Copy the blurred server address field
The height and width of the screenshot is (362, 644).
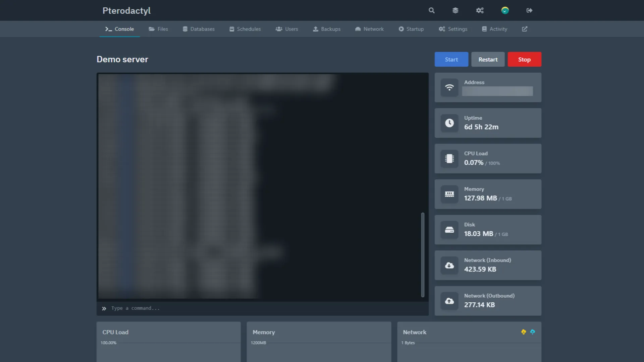tap(497, 91)
